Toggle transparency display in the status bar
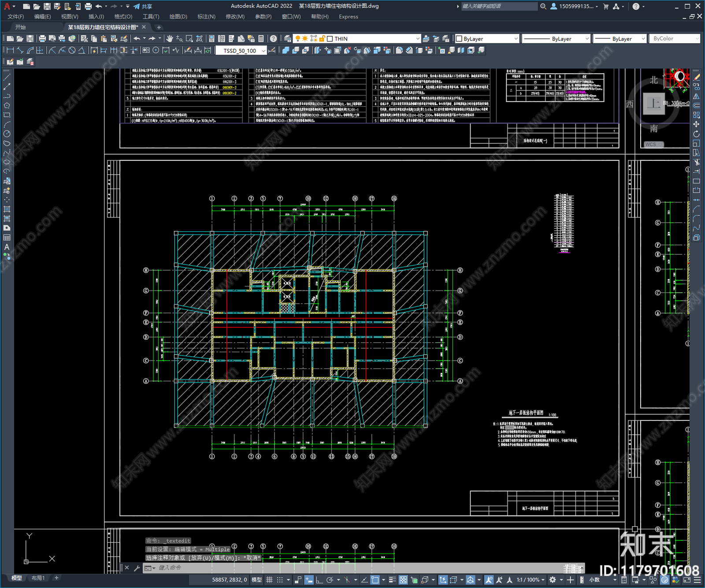The height and width of the screenshot is (588, 705). (403, 580)
